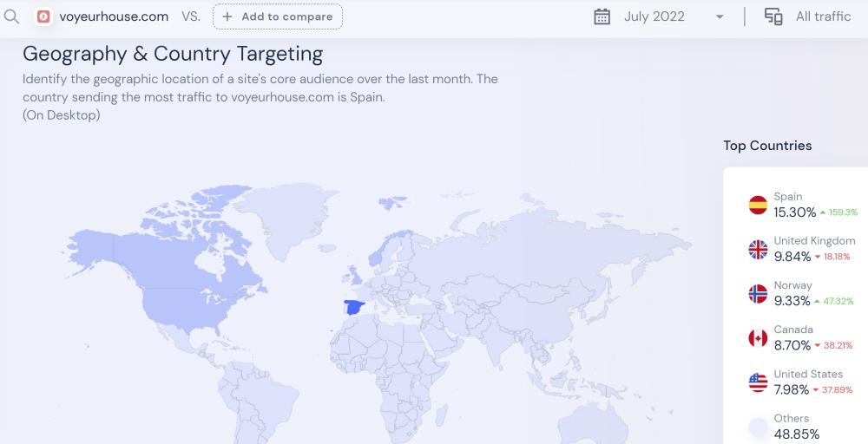The width and height of the screenshot is (868, 444).
Task: Click the United Kingdom flag icon
Action: pos(758,250)
